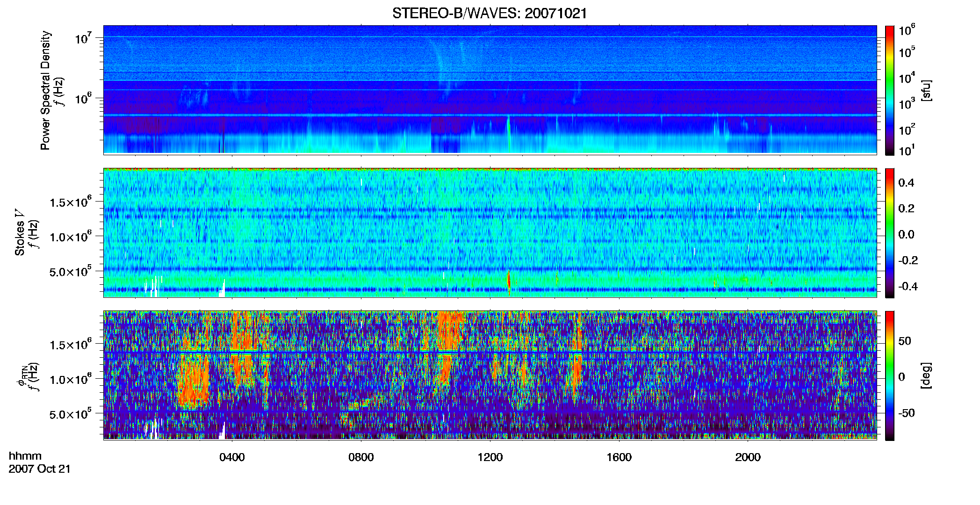Image resolution: width=980 pixels, height=505 pixels.
Task: Click inside the Stokes V spectrogram panel
Action: [490, 232]
